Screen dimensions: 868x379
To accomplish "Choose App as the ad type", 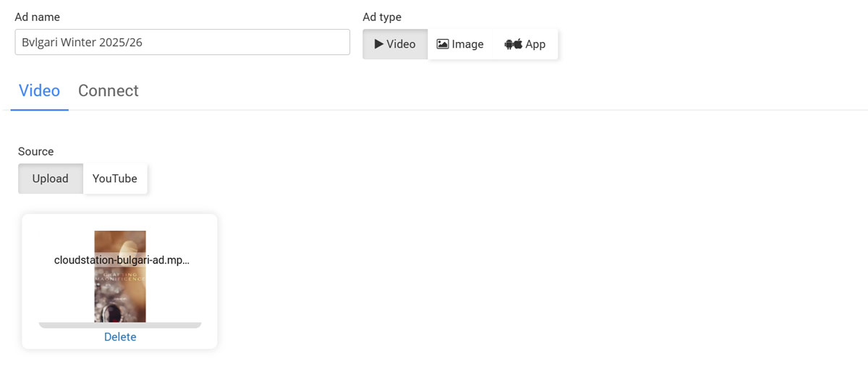I will click(525, 44).
